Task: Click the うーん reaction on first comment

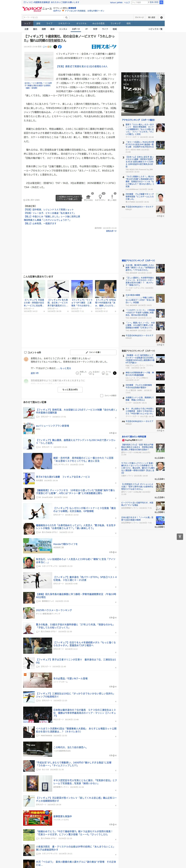Action: pyautogui.click(x=106, y=373)
